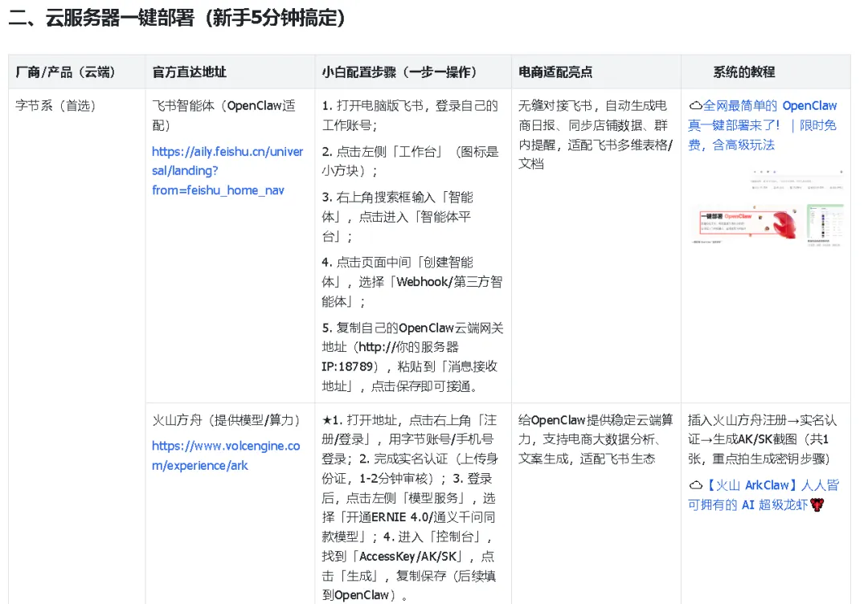
Task: Click the cloud icon before 全网最简单的 link
Action: tap(695, 106)
